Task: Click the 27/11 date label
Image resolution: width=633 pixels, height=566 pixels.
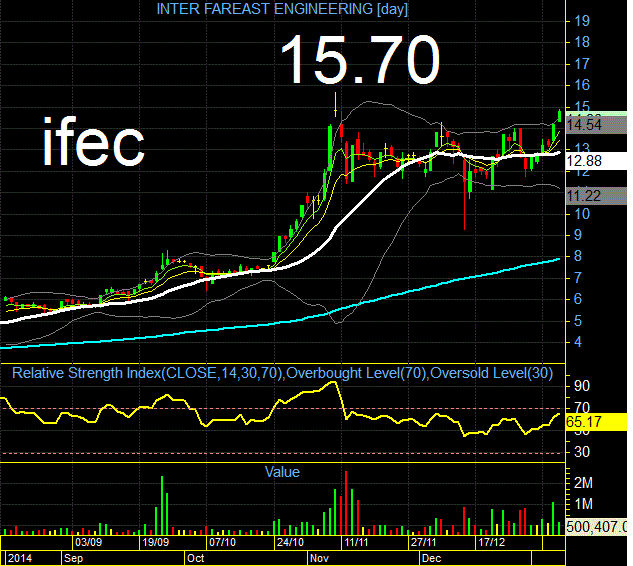Action: 423,542
